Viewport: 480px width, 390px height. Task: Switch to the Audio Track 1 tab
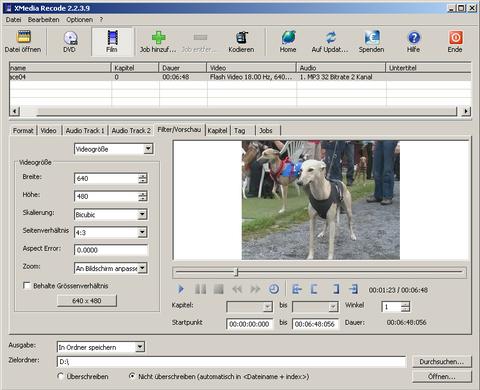85,131
